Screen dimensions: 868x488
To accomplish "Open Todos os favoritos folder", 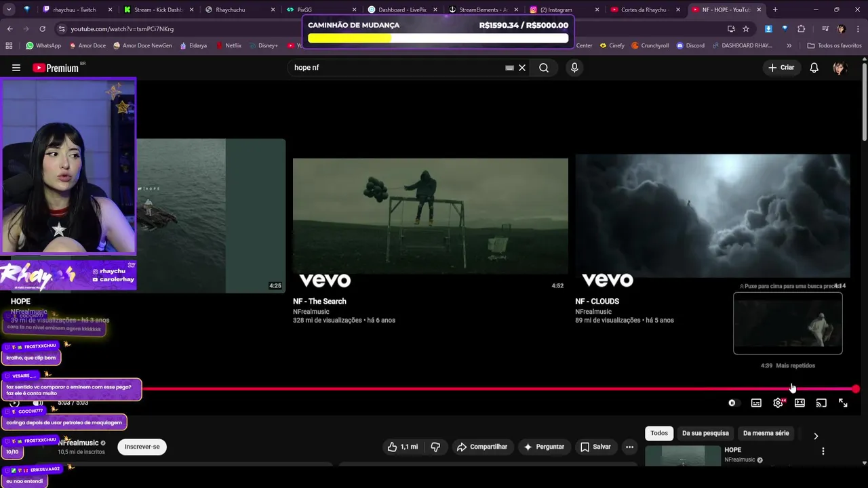I will [x=834, y=45].
